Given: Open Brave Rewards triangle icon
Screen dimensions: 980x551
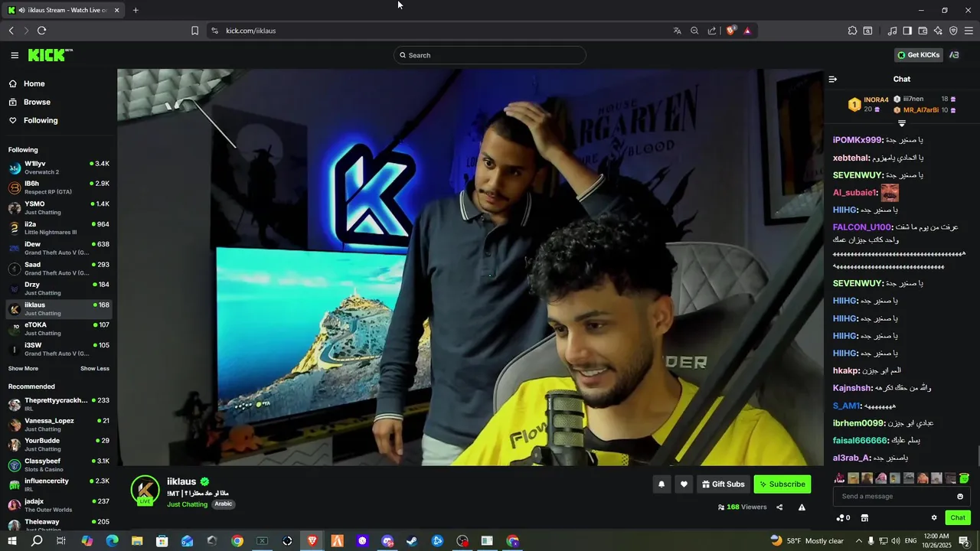Looking at the screenshot, I should point(747,31).
